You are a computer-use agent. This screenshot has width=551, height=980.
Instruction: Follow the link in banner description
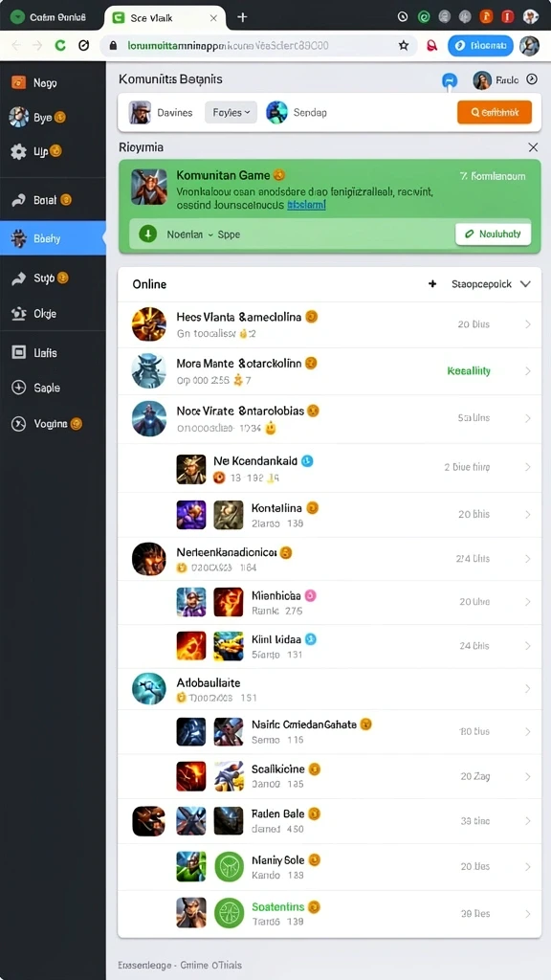tap(306, 205)
